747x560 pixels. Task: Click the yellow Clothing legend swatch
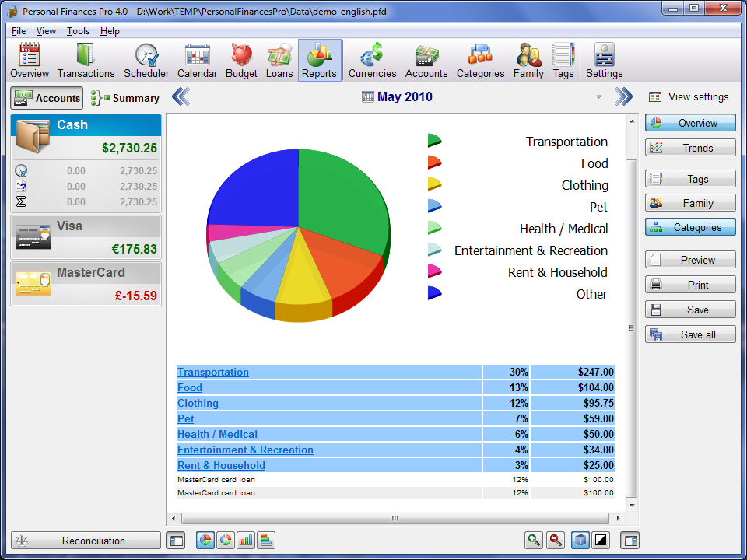pos(434,184)
